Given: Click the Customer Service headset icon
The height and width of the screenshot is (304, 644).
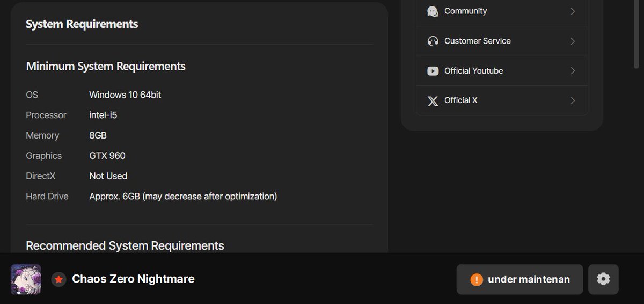Looking at the screenshot, I should (433, 41).
